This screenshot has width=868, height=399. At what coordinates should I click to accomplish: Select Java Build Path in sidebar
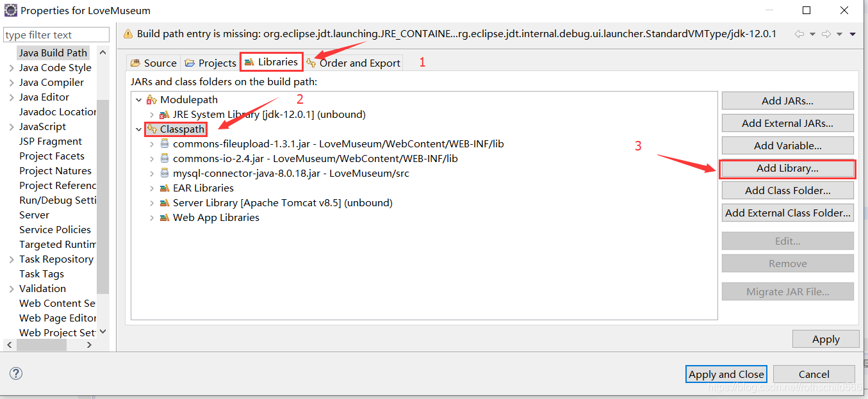click(53, 53)
